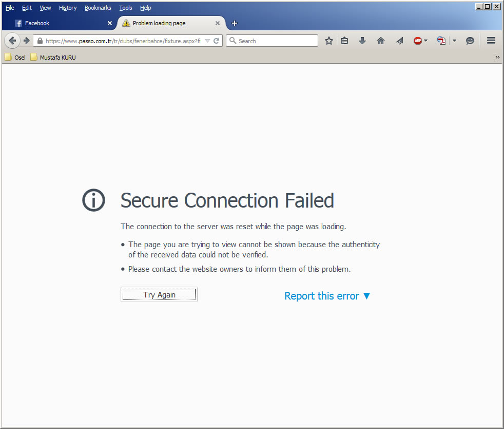
Task: Click the Try Again button
Action: pos(159,294)
